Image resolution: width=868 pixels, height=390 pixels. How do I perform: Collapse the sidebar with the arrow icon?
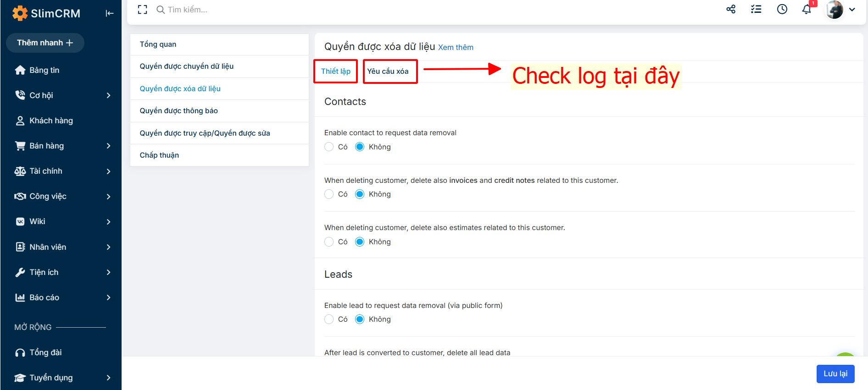click(109, 13)
